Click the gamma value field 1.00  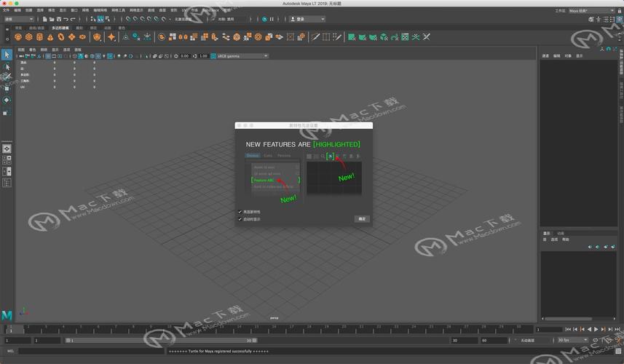(204, 56)
